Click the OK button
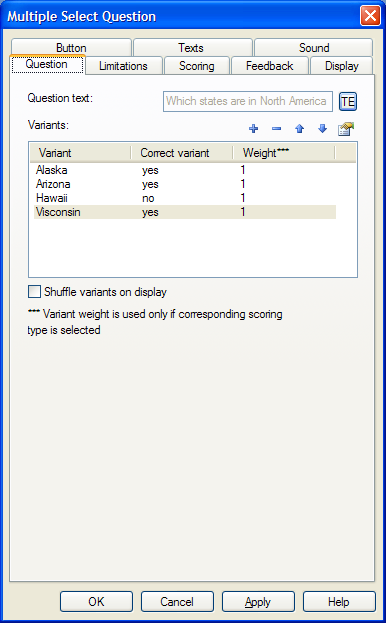 96,602
